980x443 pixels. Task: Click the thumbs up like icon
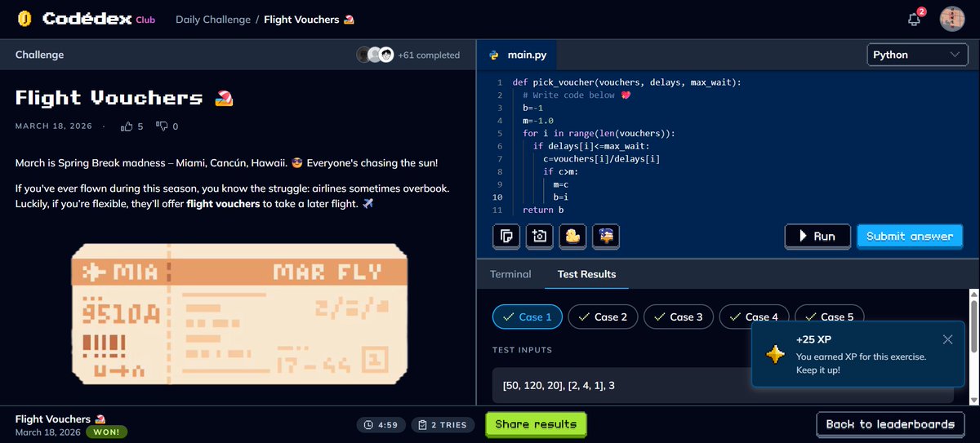coord(127,126)
